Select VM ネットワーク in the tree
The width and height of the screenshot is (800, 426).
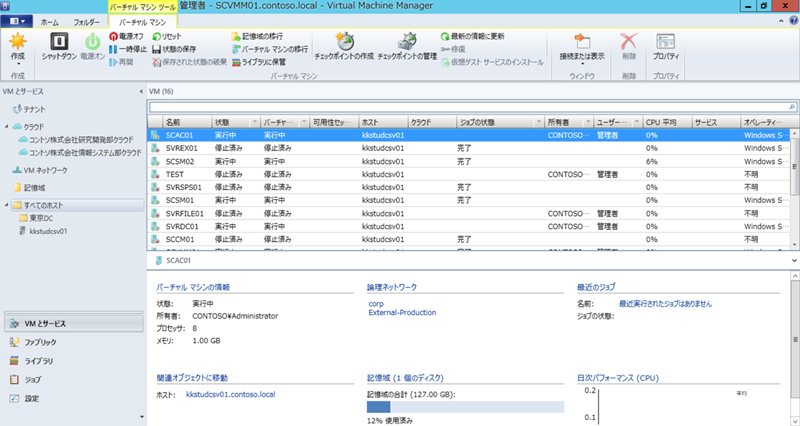point(40,170)
